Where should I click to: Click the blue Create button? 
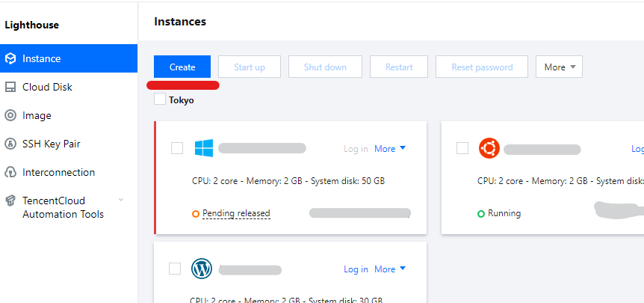pos(182,67)
